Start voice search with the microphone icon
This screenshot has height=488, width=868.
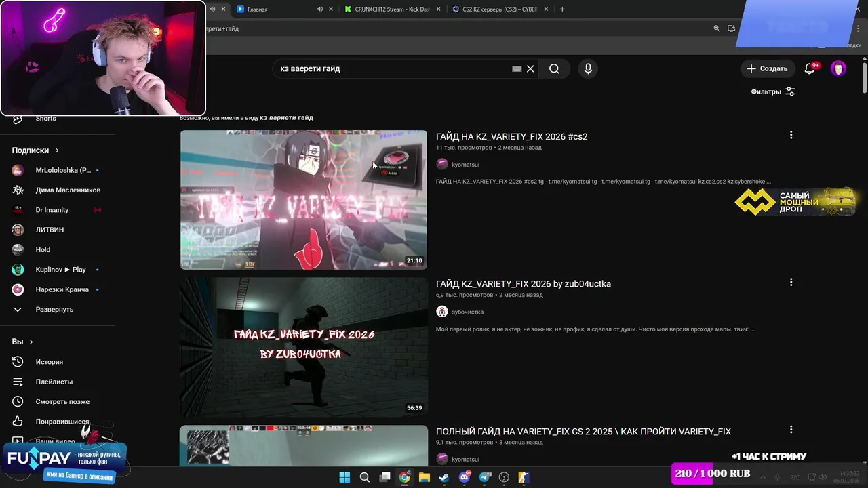[x=588, y=68]
